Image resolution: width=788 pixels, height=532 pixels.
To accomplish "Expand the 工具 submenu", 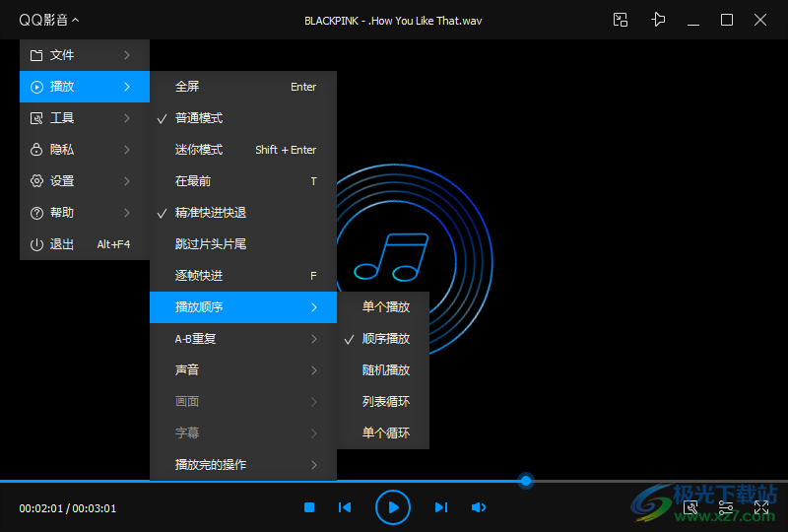I will click(85, 118).
